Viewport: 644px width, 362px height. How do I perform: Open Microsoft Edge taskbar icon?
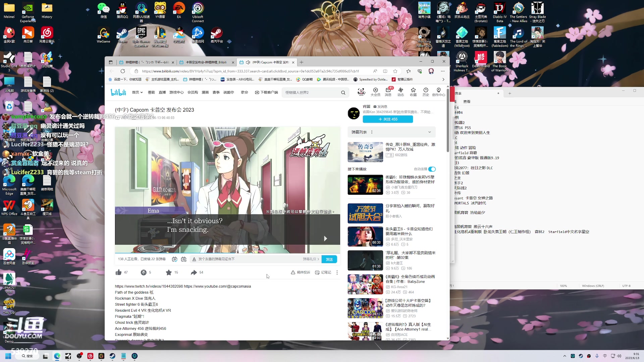point(57,356)
